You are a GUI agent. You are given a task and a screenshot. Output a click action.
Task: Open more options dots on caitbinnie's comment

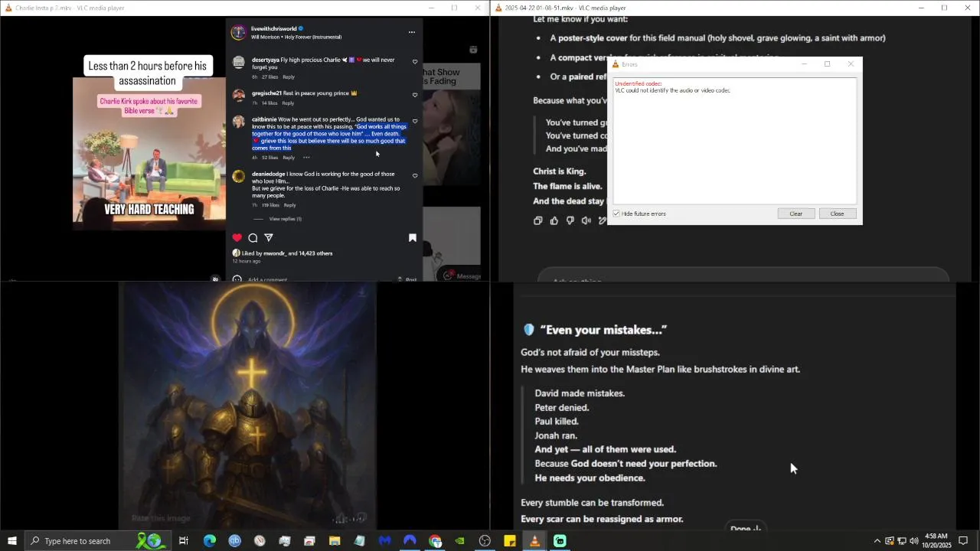point(306,158)
